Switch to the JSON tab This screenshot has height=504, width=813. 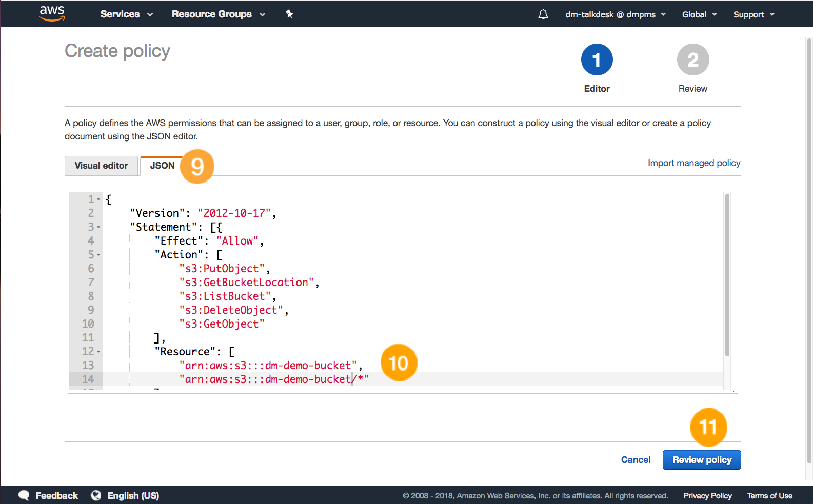(x=162, y=166)
